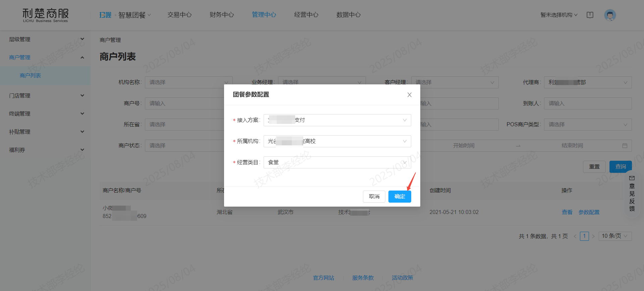Click the 确定 button

399,197
